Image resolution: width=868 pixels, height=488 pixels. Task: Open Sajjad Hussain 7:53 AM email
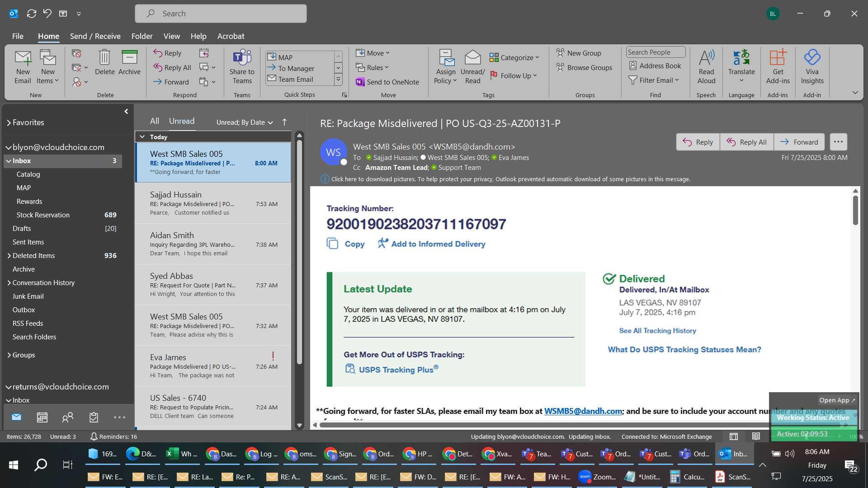(213, 203)
